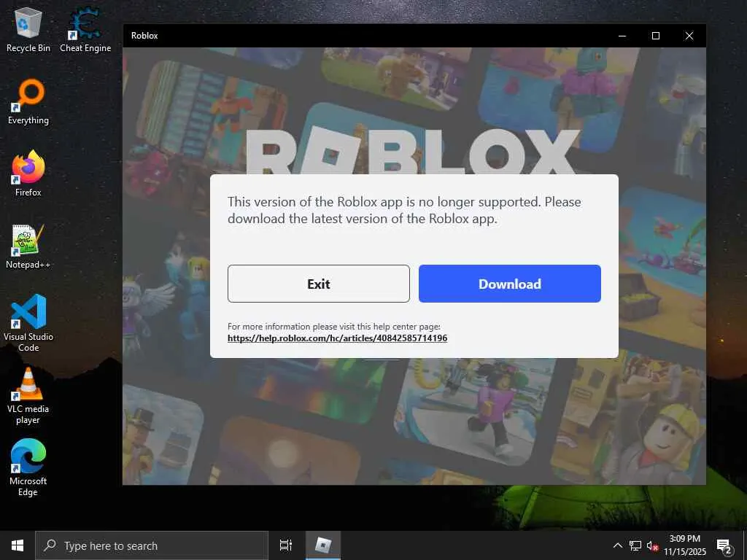Launch Visual Studio Code shortcut
747x560 pixels.
click(x=28, y=323)
